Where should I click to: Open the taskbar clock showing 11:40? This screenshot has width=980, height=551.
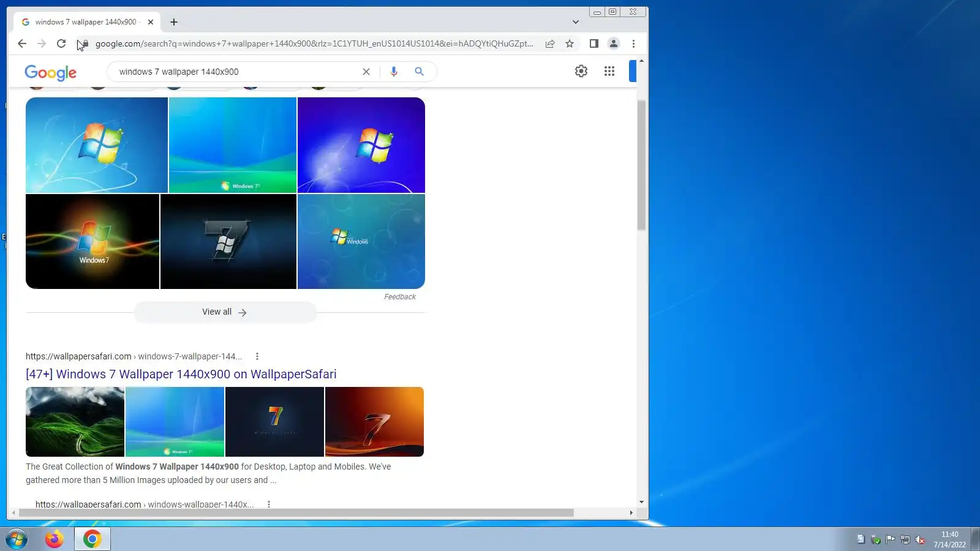pos(949,539)
